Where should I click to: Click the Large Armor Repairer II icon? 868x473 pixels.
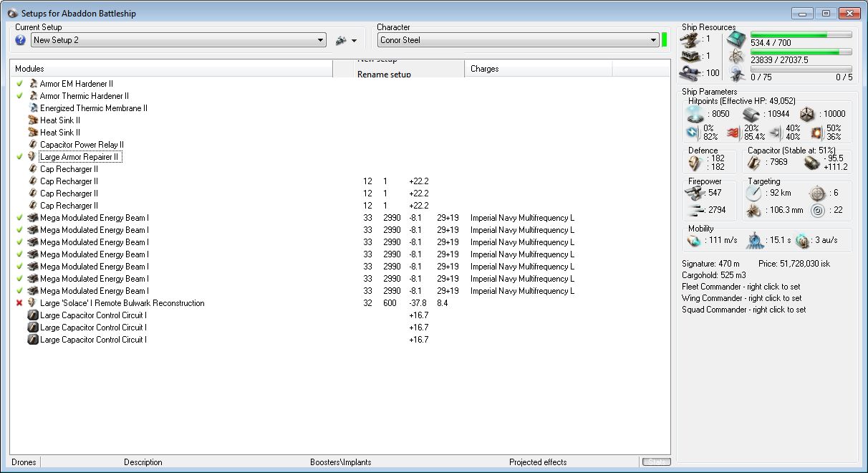click(x=33, y=157)
